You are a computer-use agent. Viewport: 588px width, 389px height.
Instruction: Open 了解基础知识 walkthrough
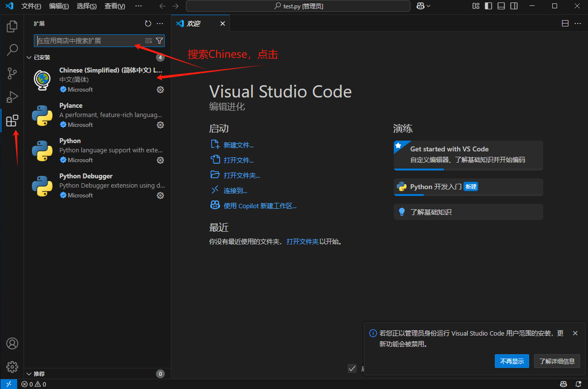coord(468,212)
